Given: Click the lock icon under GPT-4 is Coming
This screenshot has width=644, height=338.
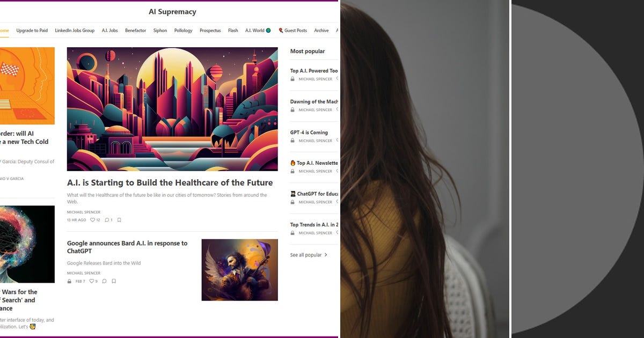Looking at the screenshot, I should [x=292, y=141].
